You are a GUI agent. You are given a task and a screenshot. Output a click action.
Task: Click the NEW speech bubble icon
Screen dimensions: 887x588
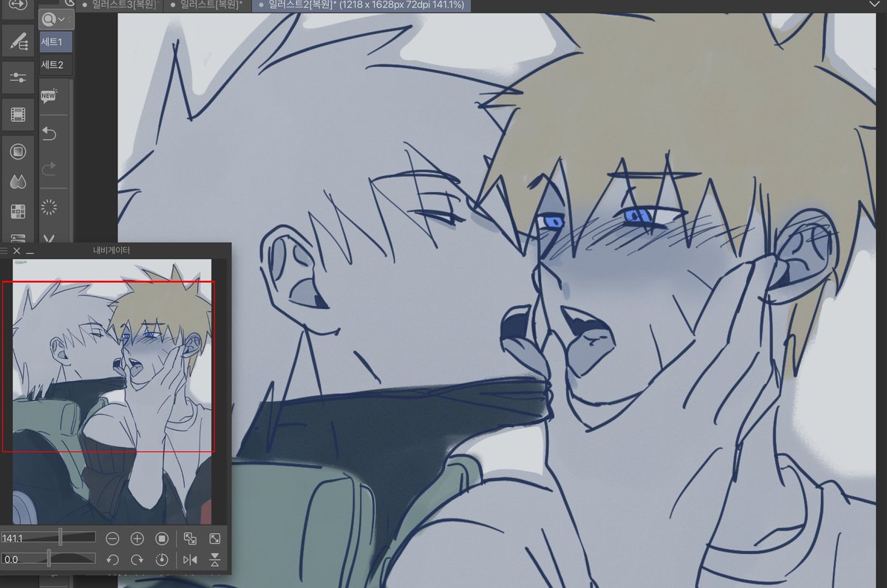click(x=50, y=96)
